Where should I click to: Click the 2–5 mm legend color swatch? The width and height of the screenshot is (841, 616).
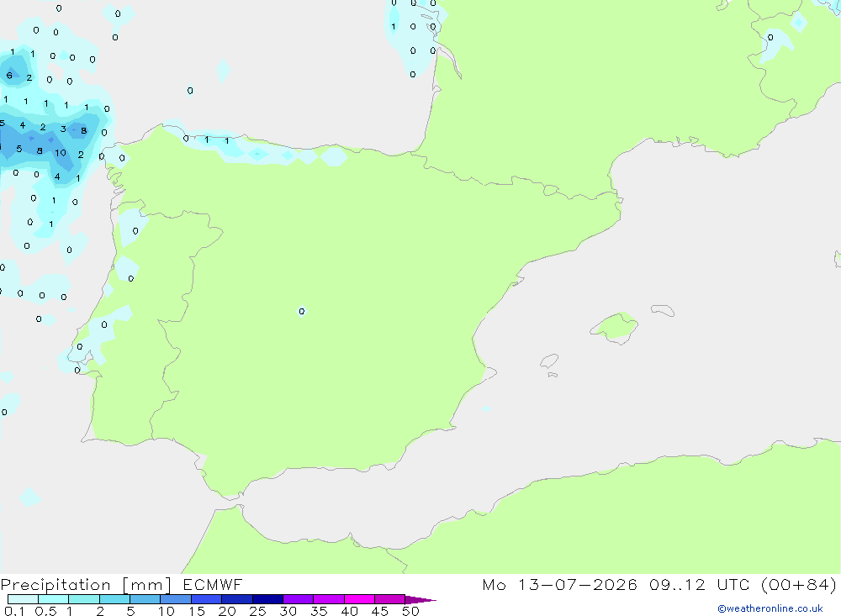click(114, 599)
